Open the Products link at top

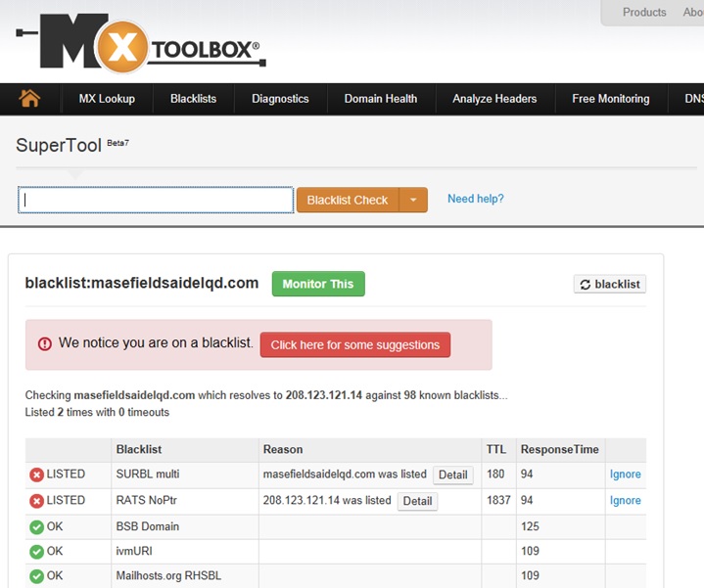click(x=644, y=12)
